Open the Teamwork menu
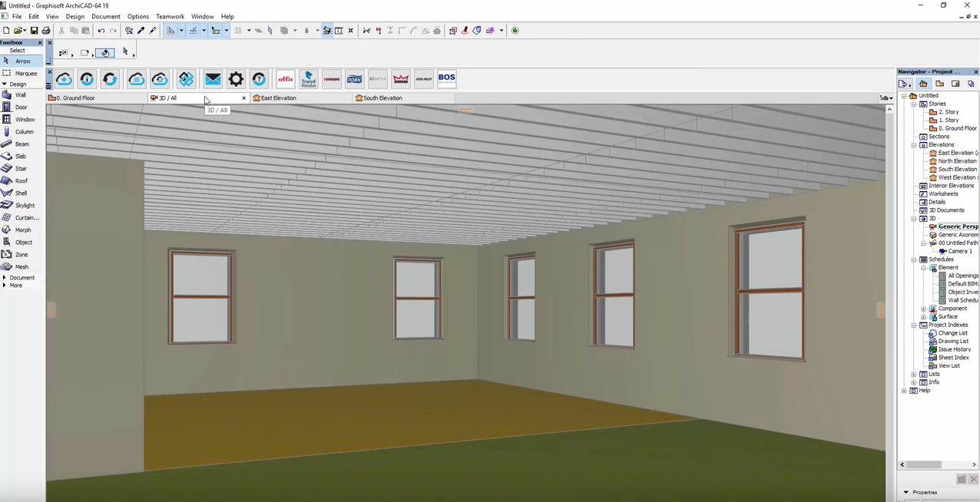Viewport: 980px width, 502px height. click(170, 16)
